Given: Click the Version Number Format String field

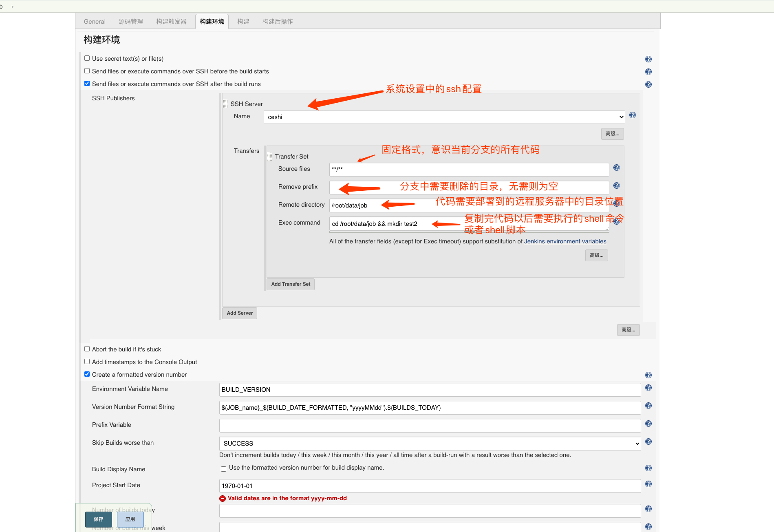Looking at the screenshot, I should coord(430,408).
